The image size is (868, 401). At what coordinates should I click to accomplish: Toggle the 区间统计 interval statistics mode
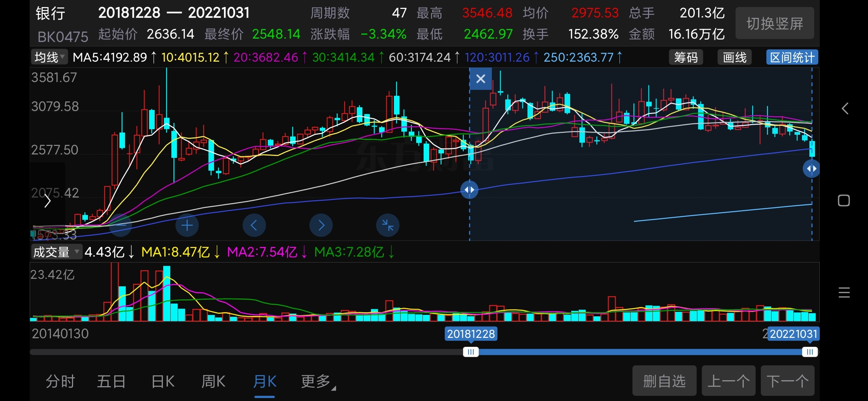pyautogui.click(x=792, y=58)
